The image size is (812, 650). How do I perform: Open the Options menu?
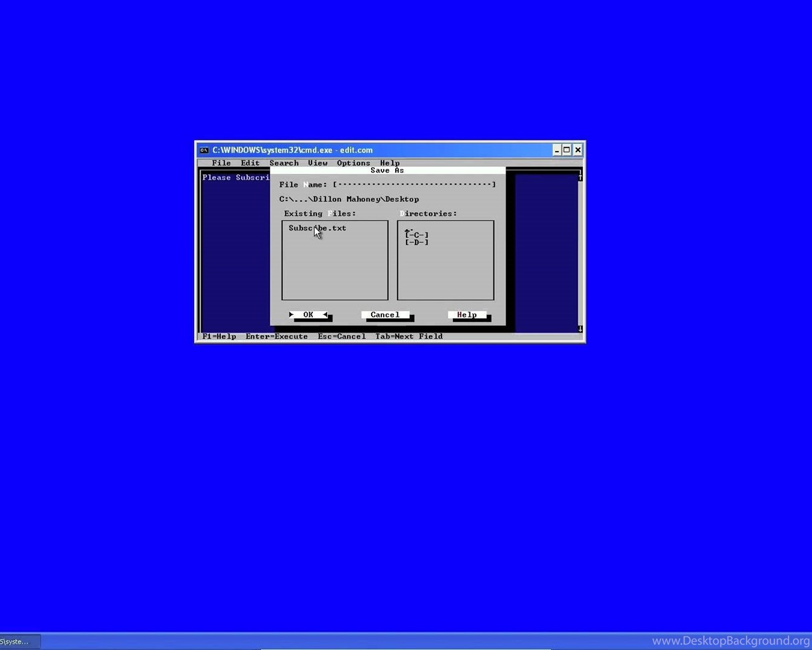[x=353, y=163]
